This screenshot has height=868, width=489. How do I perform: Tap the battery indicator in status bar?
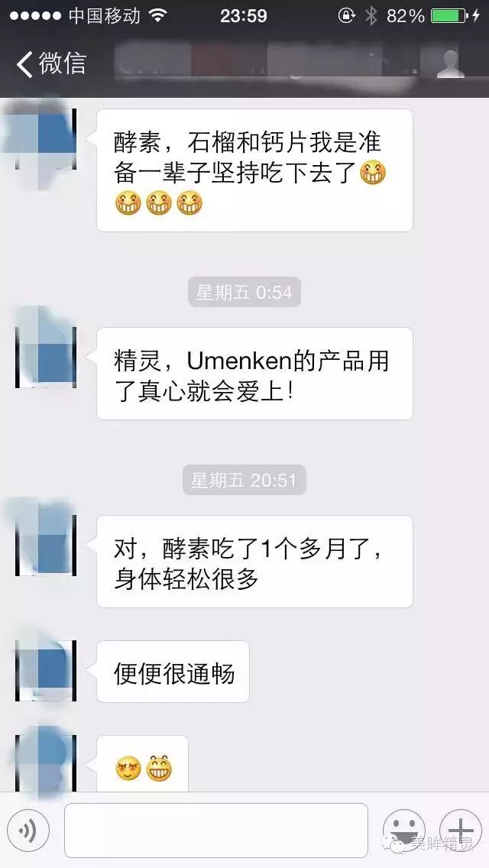pyautogui.click(x=449, y=16)
